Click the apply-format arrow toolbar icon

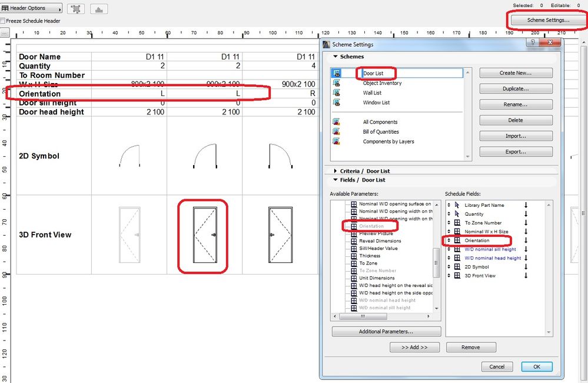coord(98,8)
